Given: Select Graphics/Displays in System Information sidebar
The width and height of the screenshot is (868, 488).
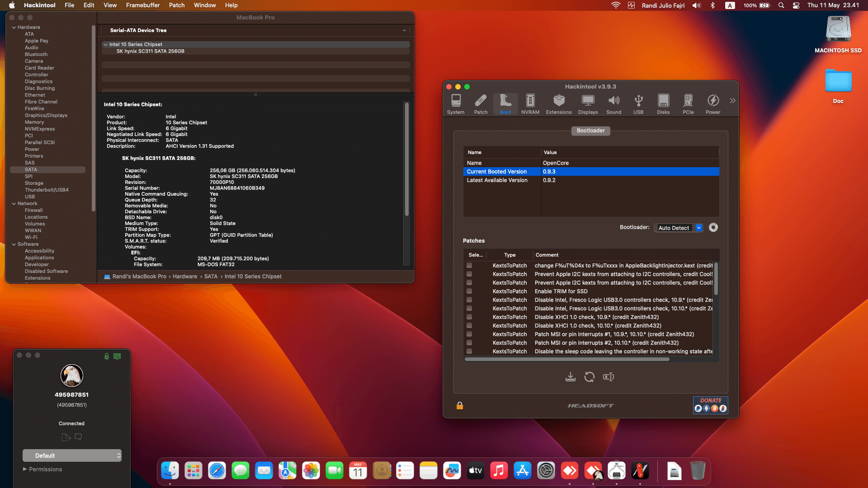Looking at the screenshot, I should 46,116.
